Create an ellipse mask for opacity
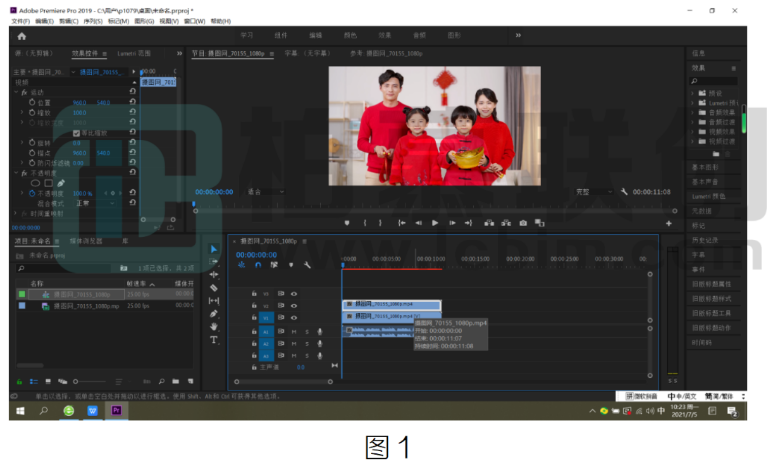The height and width of the screenshot is (471, 776). tap(36, 183)
